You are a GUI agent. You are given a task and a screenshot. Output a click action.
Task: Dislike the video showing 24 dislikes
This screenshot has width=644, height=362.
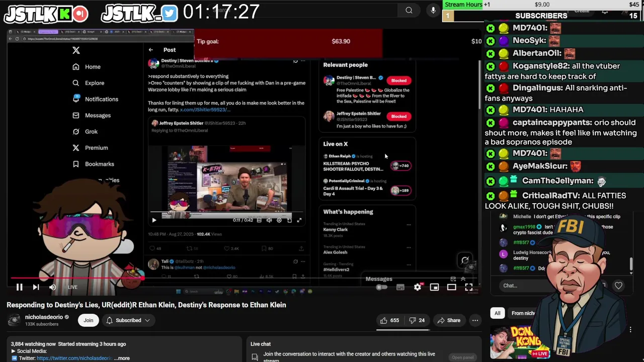click(x=417, y=320)
